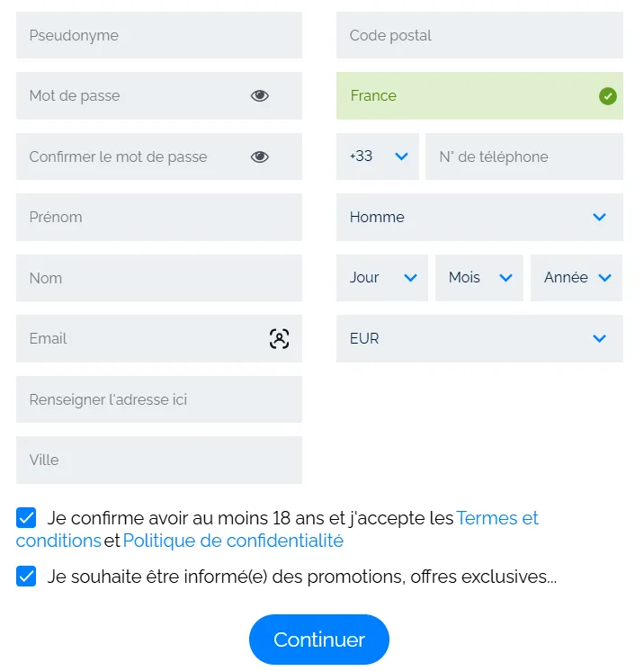Open the +33 phone country code dropdown
Image resolution: width=644 pixels, height=671 pixels.
click(378, 157)
